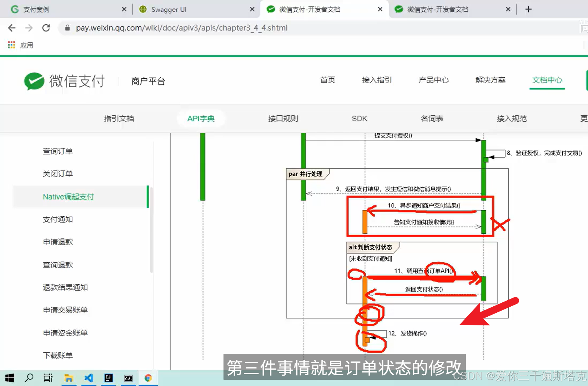Open 支付通知 in the sidebar
The image size is (588, 386).
pyautogui.click(x=58, y=219)
